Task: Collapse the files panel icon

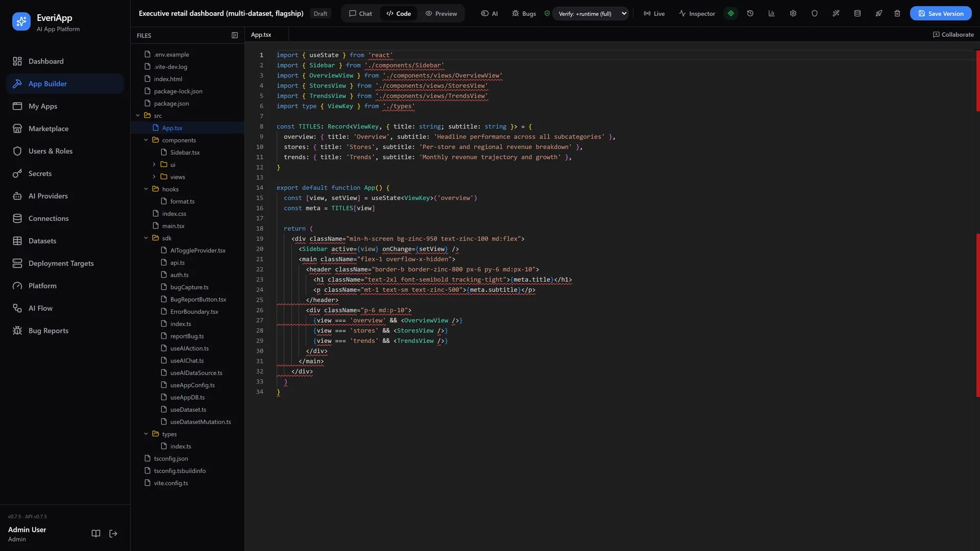Action: pyautogui.click(x=235, y=36)
